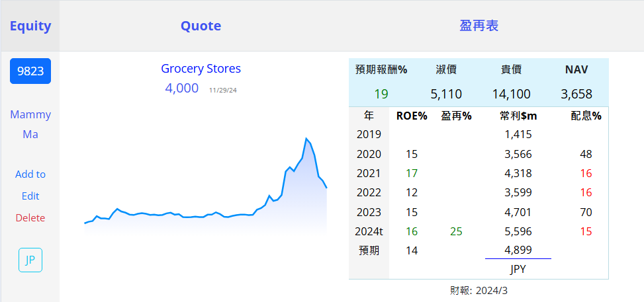Click the 預期 row label
Image resolution: width=644 pixels, height=302 pixels.
pos(369,250)
